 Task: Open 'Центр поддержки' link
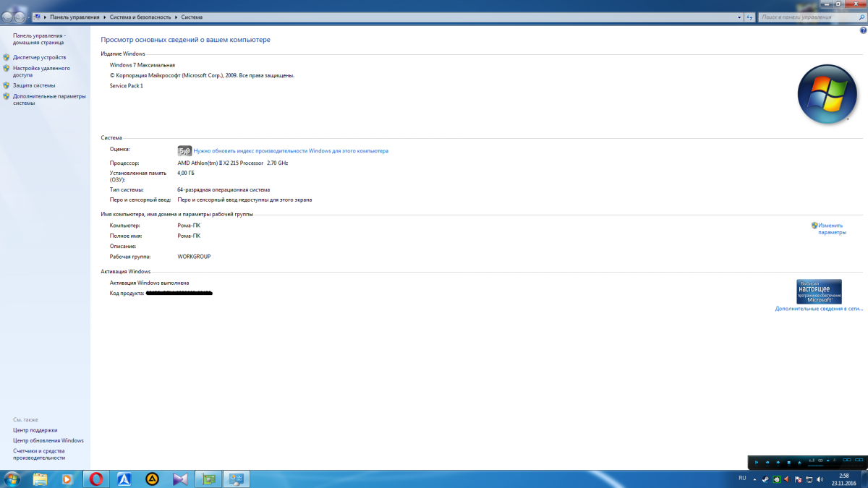(x=35, y=430)
